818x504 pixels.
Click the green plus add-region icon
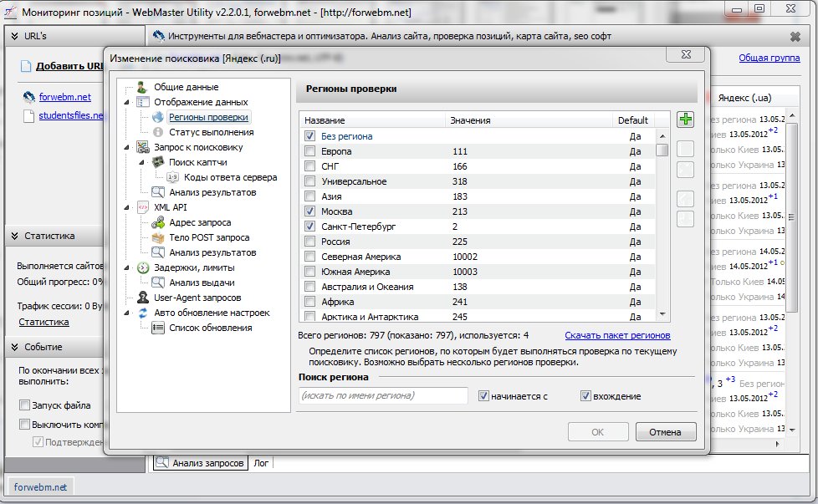(x=685, y=120)
